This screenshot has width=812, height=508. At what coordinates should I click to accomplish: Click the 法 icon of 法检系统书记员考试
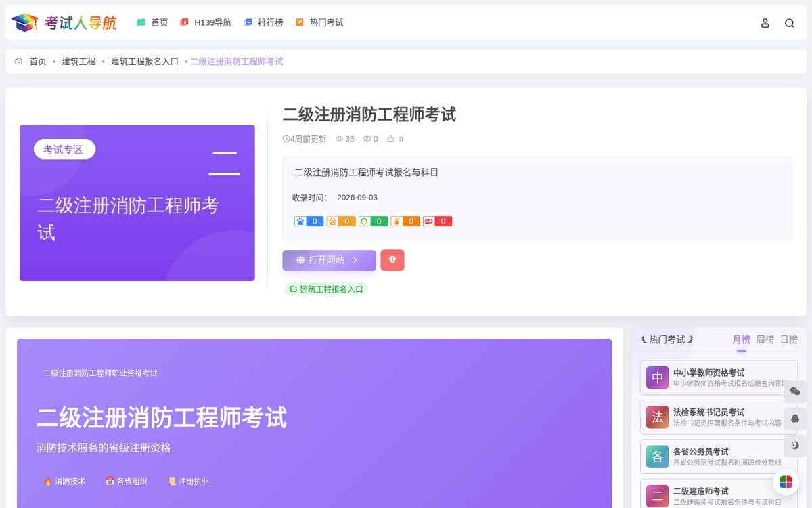657,417
